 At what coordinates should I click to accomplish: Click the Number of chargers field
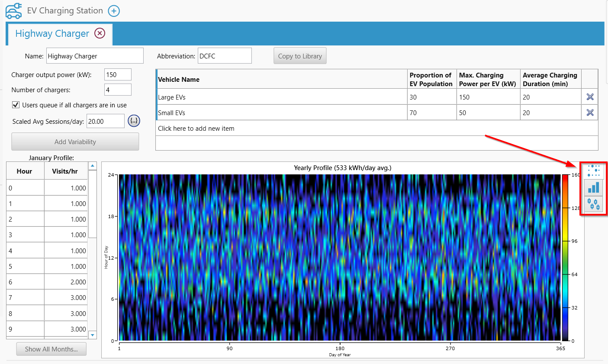117,89
